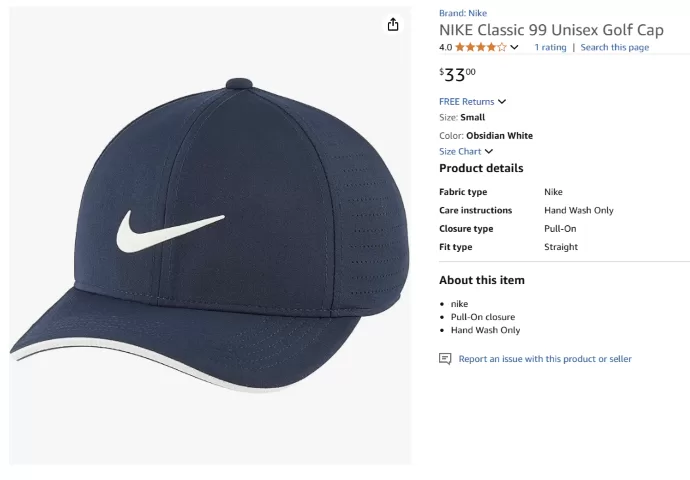Open the FREE Returns link text
Screen dimensions: 690x480
[x=466, y=102]
